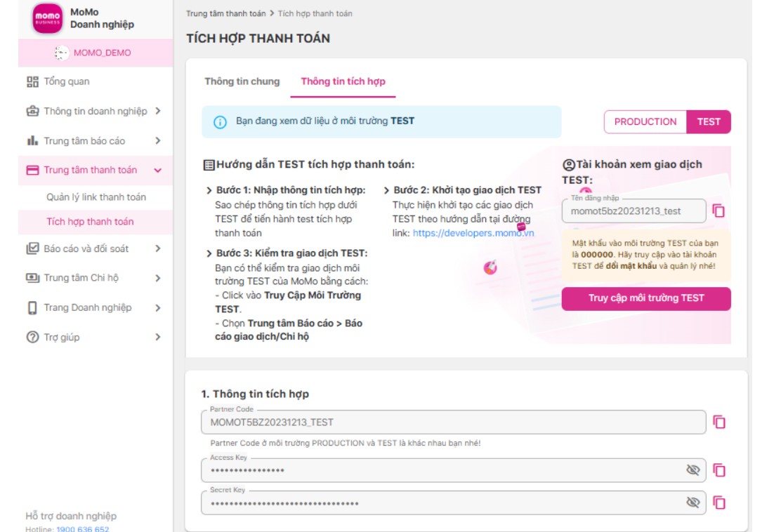Show the hidden Access Key
The image size is (781, 532).
pos(693,470)
